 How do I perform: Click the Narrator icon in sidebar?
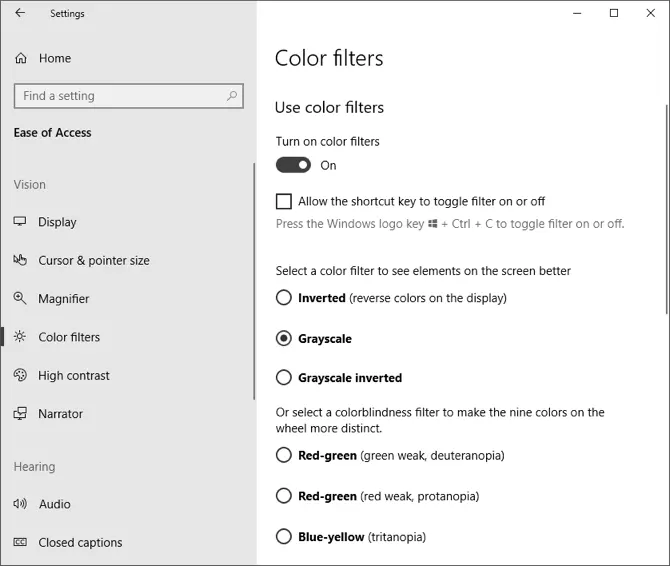click(x=20, y=414)
